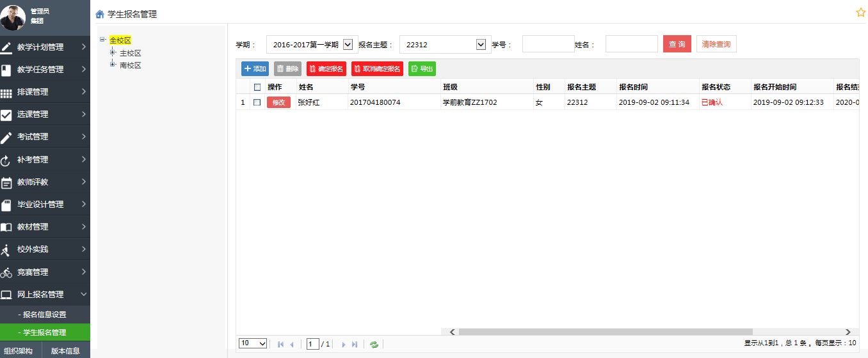Go to the last page
Image resolution: width=868 pixels, height=358 pixels.
coord(355,344)
